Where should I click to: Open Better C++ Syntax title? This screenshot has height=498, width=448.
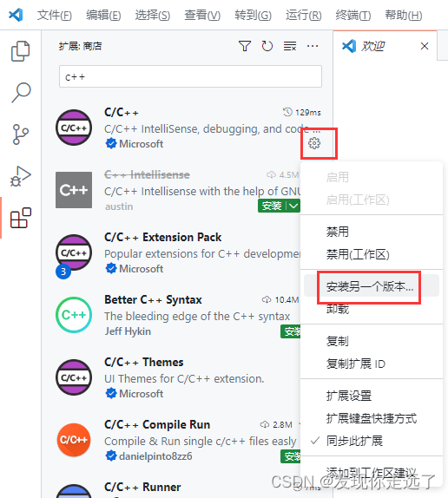pos(153,300)
